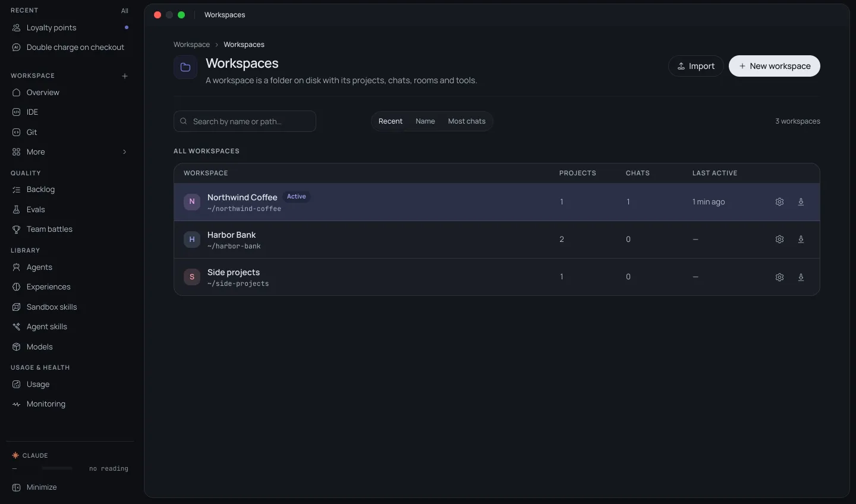Select the Recent sort option
The image size is (856, 504).
click(x=391, y=121)
